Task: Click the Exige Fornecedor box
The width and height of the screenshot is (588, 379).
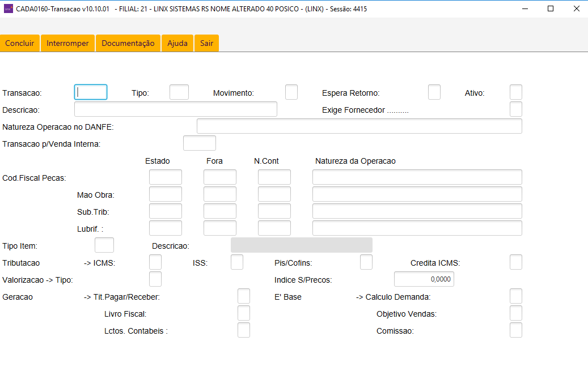Action: (x=516, y=109)
